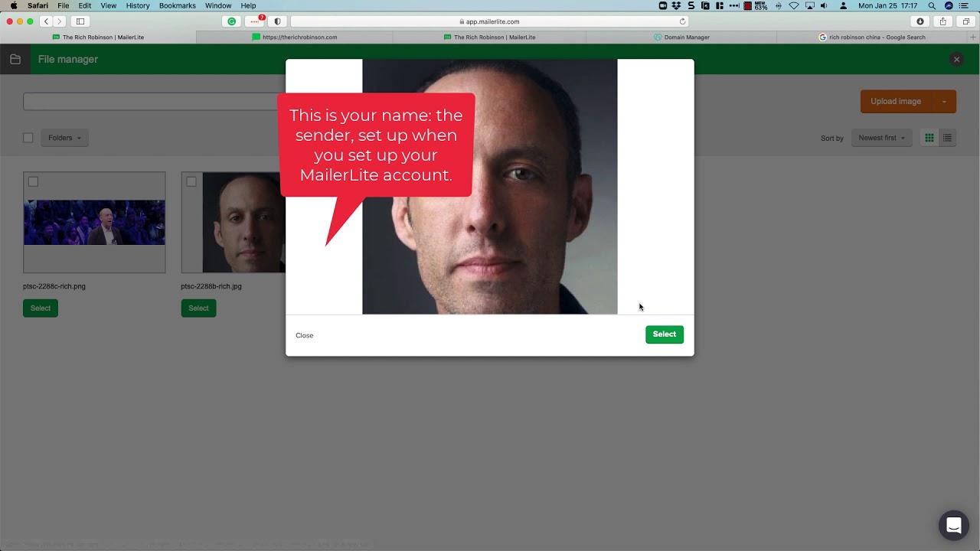This screenshot has height=551, width=980.
Task: Open the History menu
Action: [138, 5]
